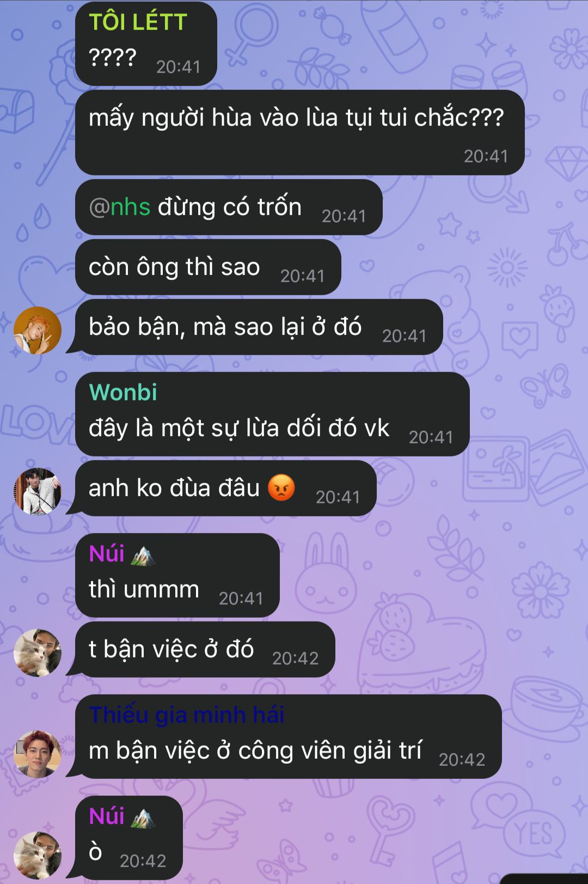588x884 pixels.
Task: Tap the "thì ummm" message text
Action: coord(144,589)
